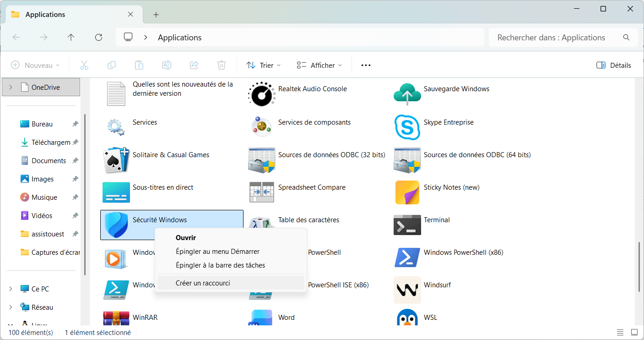Expand the Réseau tree node
The image size is (644, 340).
pyautogui.click(x=11, y=307)
